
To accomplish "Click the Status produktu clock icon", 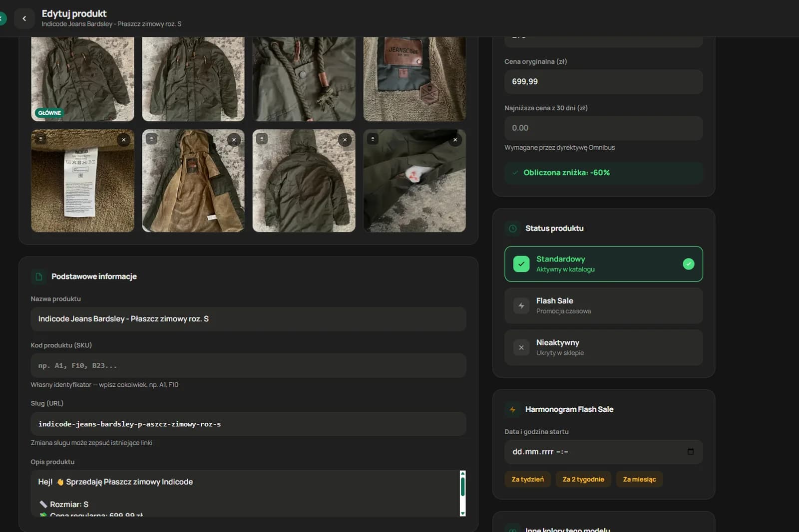I will [512, 228].
